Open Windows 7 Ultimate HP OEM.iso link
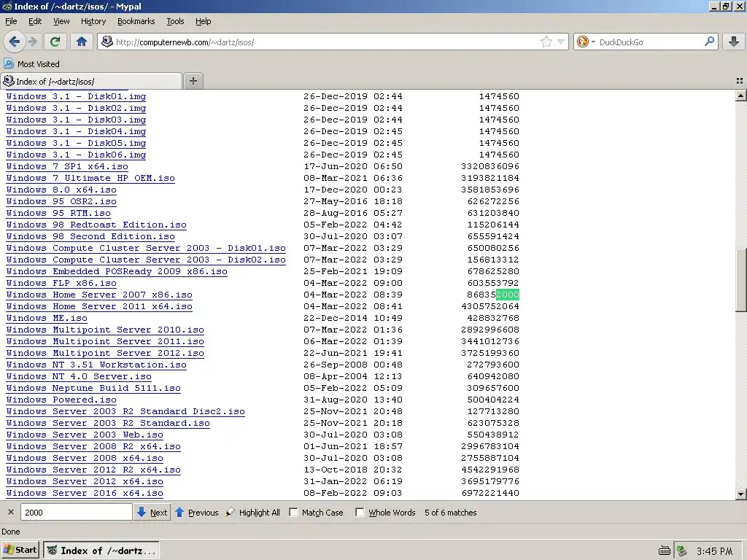Image resolution: width=747 pixels, height=560 pixels. [90, 178]
